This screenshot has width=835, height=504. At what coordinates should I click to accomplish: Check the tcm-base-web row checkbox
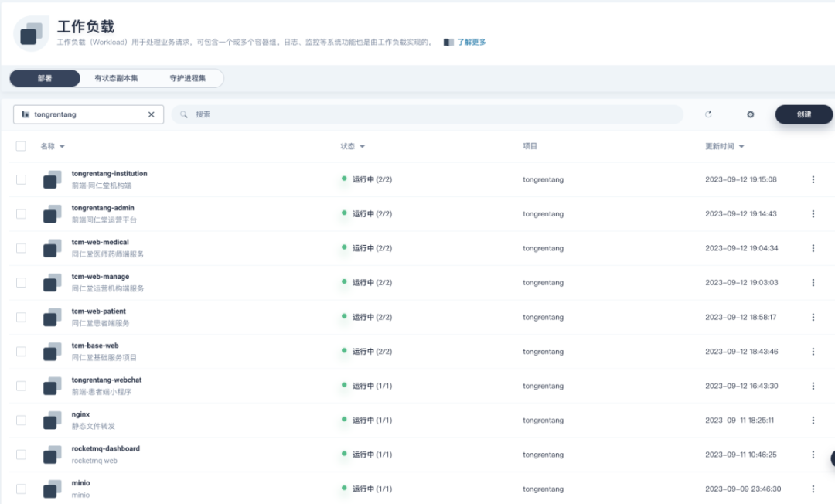[21, 351]
